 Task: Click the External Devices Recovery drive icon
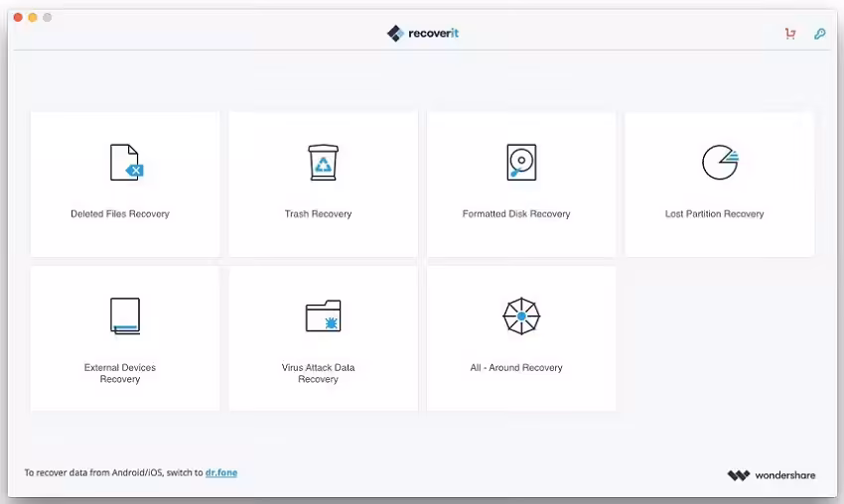(125, 316)
